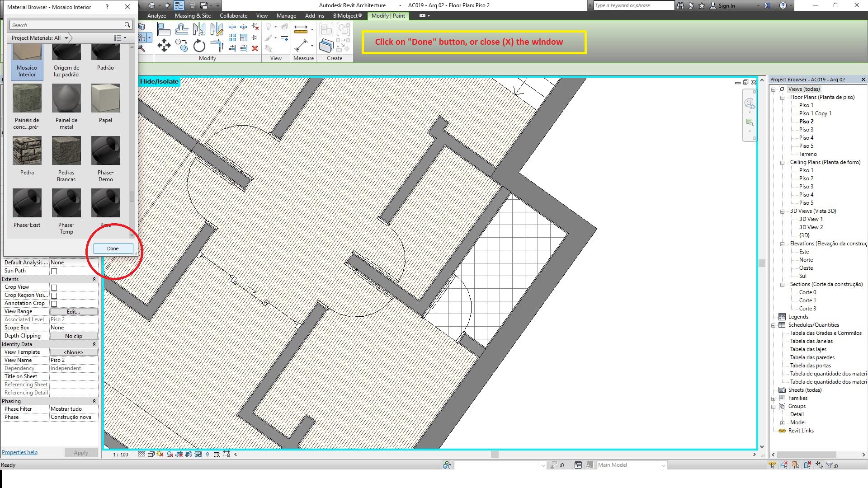Expand the Families tree node

pyautogui.click(x=774, y=399)
